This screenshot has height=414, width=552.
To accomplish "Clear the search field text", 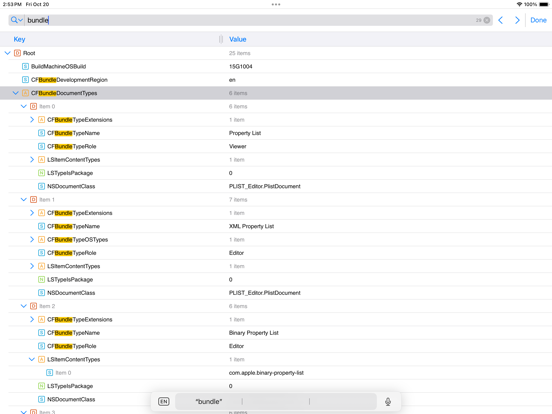I will [x=487, y=20].
